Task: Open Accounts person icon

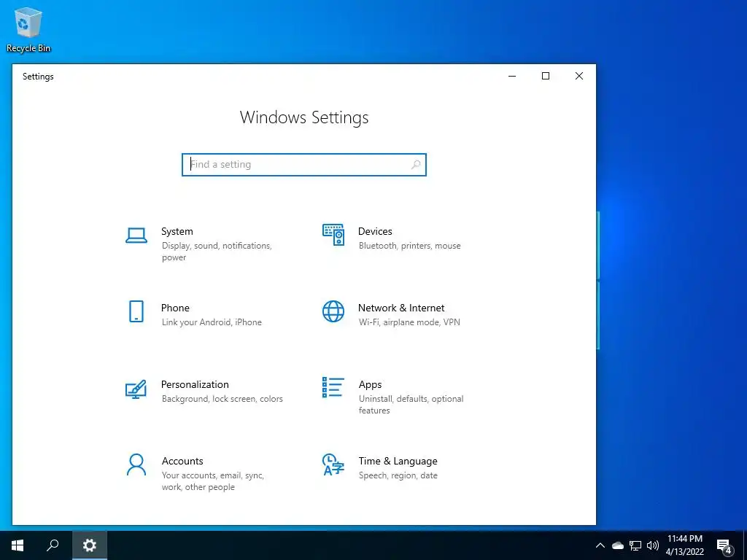Action: click(136, 464)
